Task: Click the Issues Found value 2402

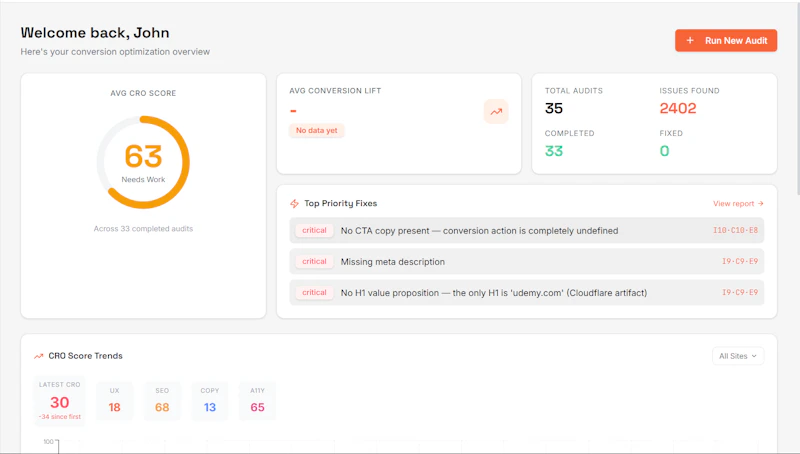Action: point(678,108)
